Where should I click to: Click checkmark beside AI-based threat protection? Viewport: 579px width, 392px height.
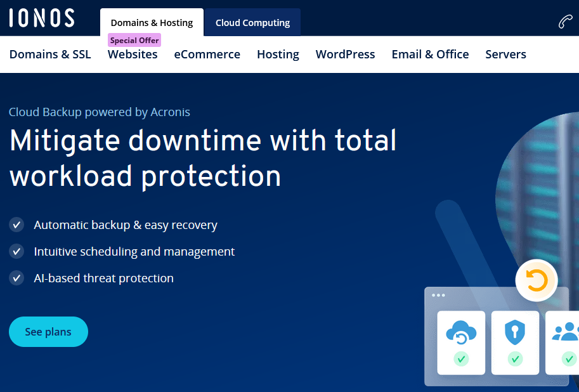(x=16, y=278)
